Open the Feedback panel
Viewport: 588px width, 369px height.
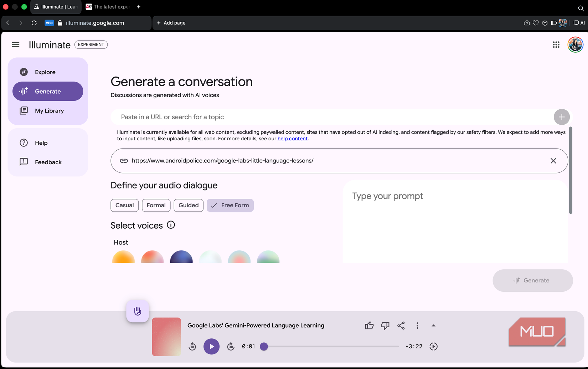48,162
